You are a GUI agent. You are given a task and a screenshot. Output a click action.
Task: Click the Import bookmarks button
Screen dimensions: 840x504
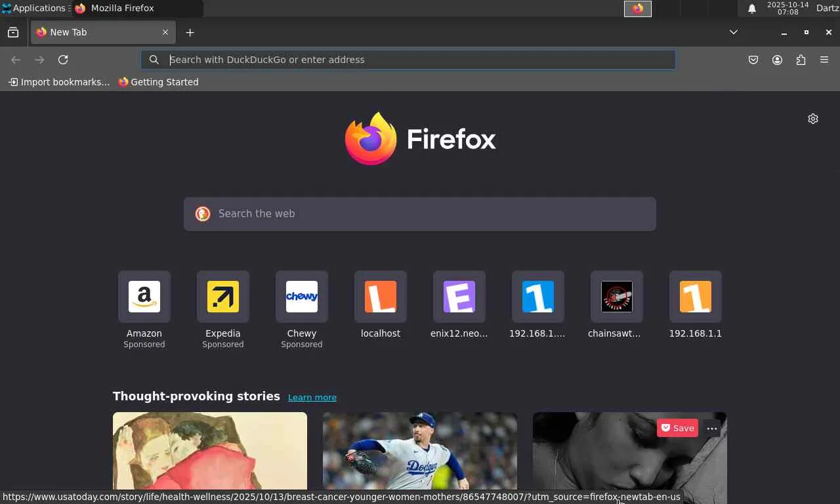point(59,82)
